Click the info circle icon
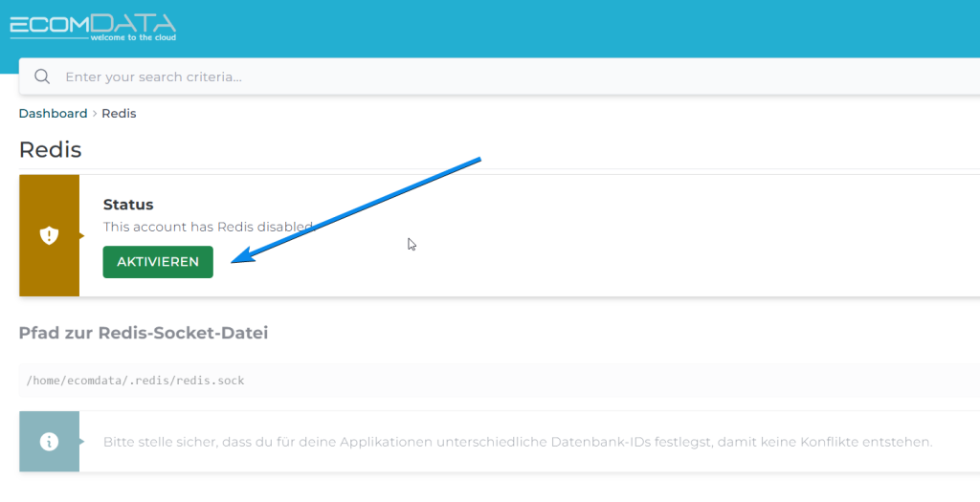Screen dimensions: 980x502 click(x=49, y=442)
